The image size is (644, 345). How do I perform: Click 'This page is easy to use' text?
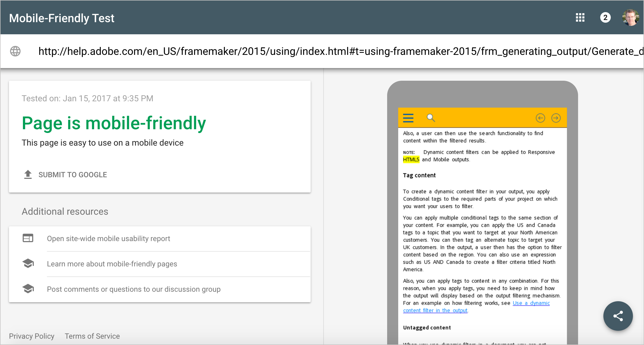coord(103,143)
